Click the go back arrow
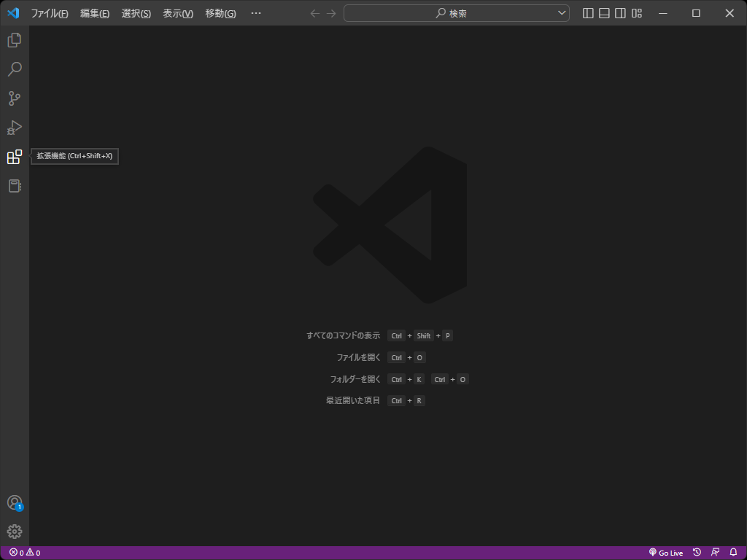 pos(315,13)
